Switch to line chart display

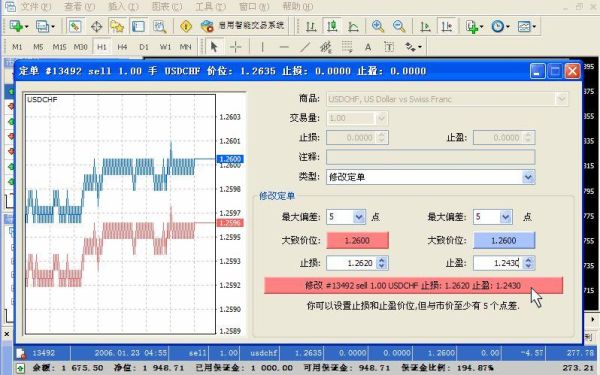pos(353,26)
